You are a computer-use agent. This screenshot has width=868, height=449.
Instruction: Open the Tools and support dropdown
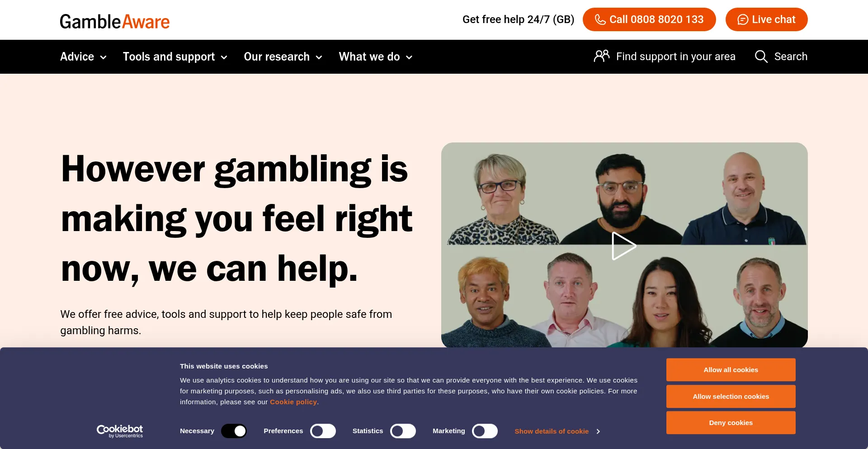point(175,57)
